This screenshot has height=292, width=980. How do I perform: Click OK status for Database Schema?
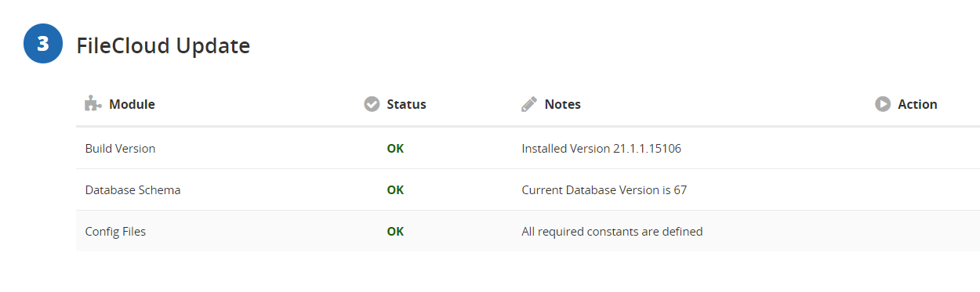point(395,189)
